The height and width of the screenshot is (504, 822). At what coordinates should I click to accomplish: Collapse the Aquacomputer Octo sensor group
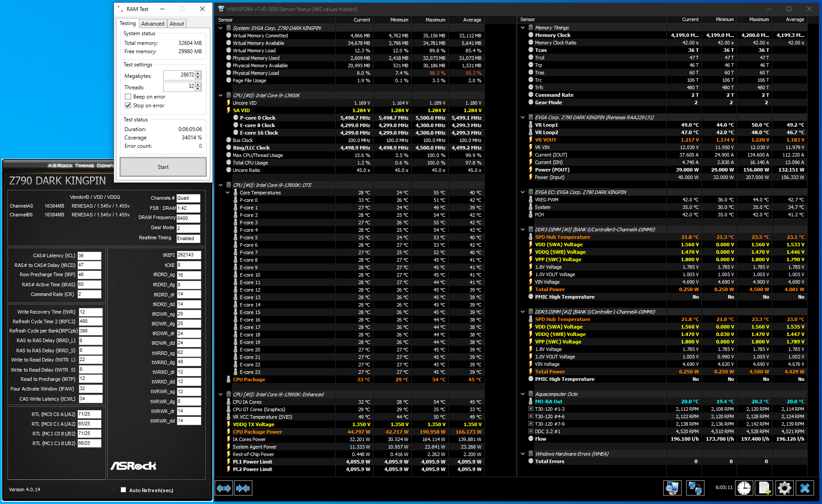523,394
